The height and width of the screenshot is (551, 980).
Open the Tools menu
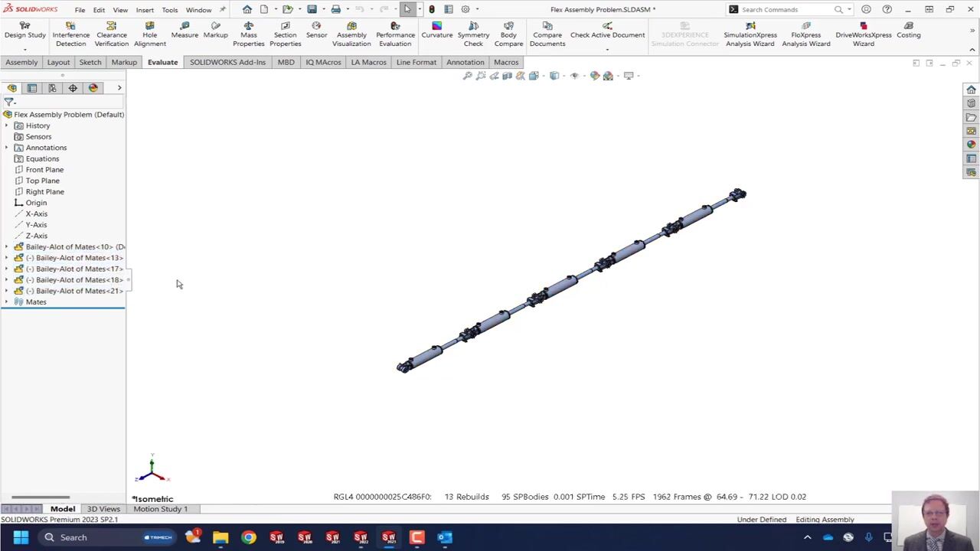(x=169, y=10)
